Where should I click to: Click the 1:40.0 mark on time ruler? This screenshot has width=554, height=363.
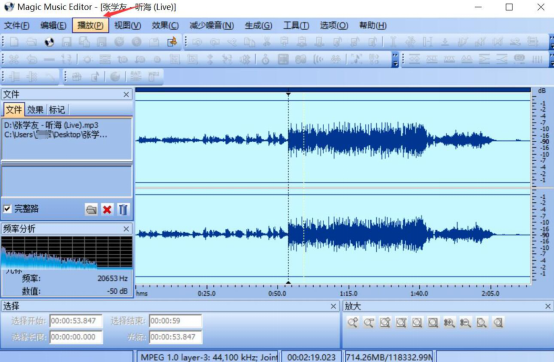click(419, 293)
